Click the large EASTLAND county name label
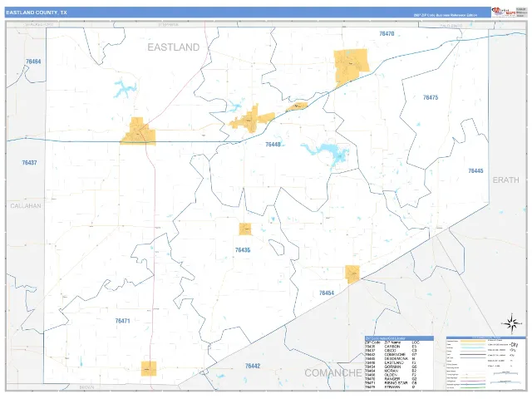The height and width of the screenshot is (399, 532). [x=174, y=47]
